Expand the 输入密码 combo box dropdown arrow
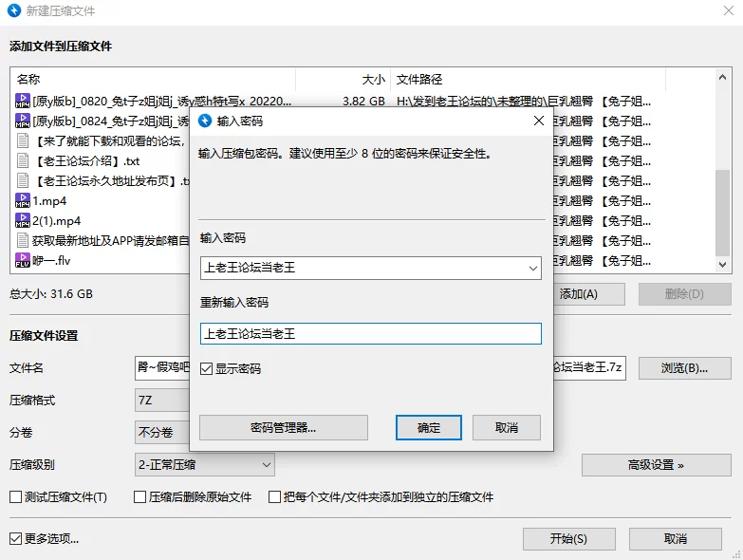The height and width of the screenshot is (560, 743). point(531,269)
